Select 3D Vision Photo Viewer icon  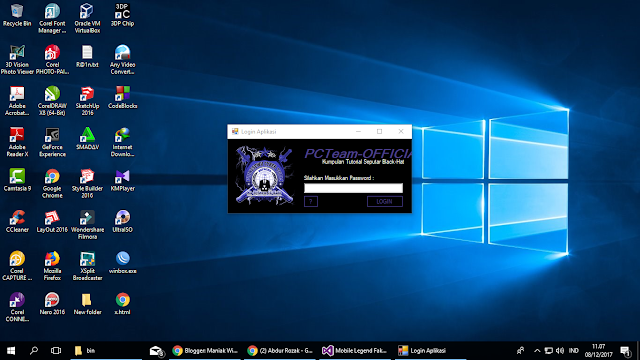(17, 60)
